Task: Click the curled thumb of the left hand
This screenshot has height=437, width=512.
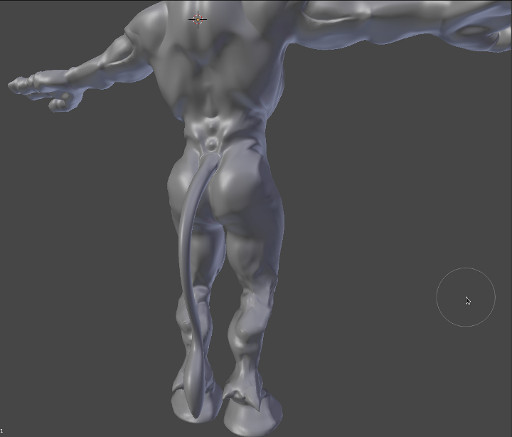Action: (60, 102)
